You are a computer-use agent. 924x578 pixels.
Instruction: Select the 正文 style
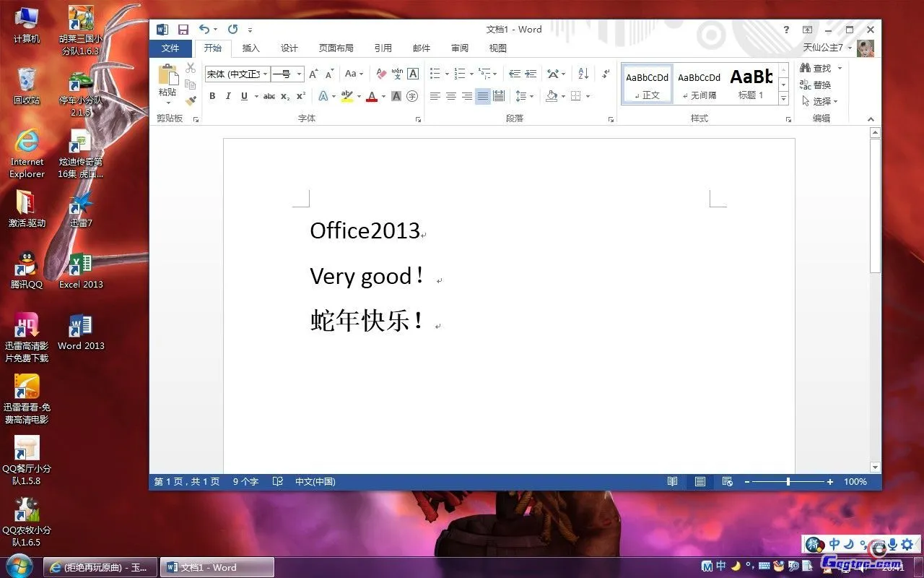click(646, 83)
